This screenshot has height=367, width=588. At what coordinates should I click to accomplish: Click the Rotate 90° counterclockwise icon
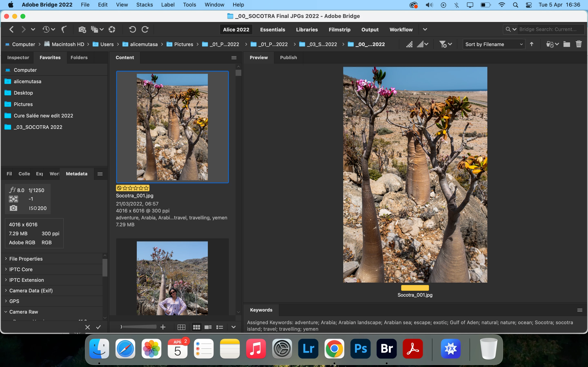(x=133, y=30)
